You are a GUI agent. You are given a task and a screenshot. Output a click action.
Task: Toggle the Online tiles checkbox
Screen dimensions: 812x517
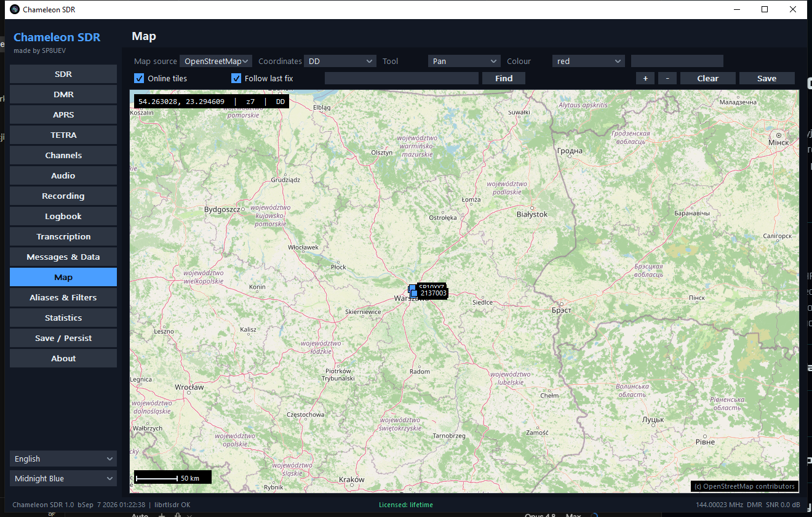point(139,78)
